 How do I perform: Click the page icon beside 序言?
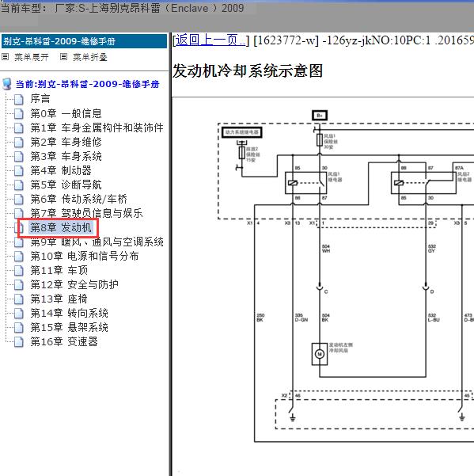point(19,99)
